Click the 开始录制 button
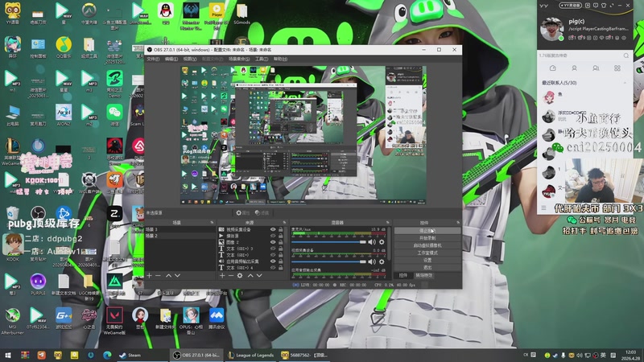This screenshot has height=362, width=644. pyautogui.click(x=427, y=238)
